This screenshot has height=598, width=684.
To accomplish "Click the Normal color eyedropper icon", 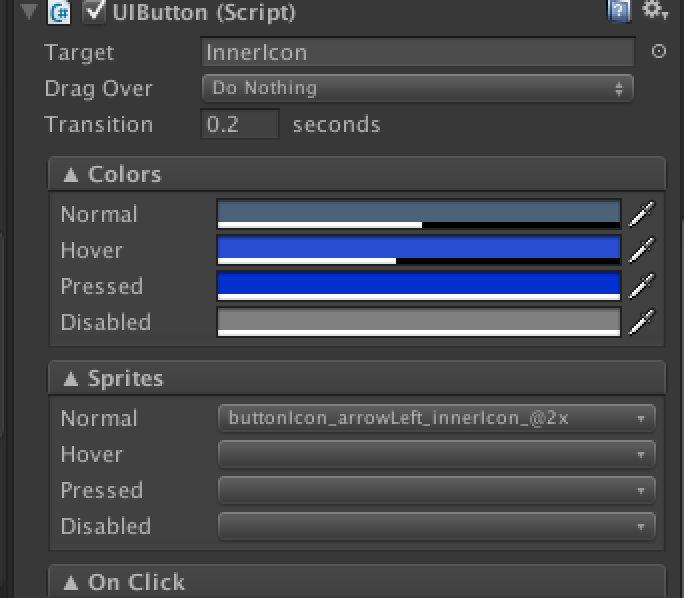I will point(642,214).
